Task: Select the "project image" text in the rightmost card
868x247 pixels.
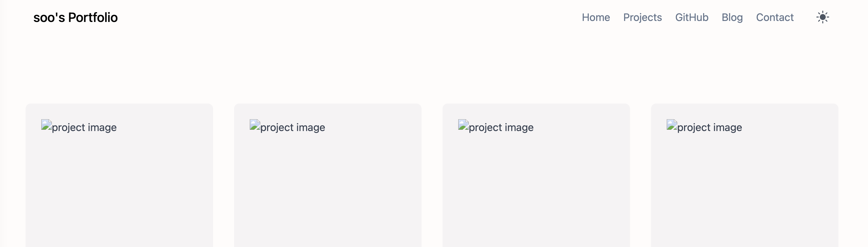Action: click(x=709, y=127)
